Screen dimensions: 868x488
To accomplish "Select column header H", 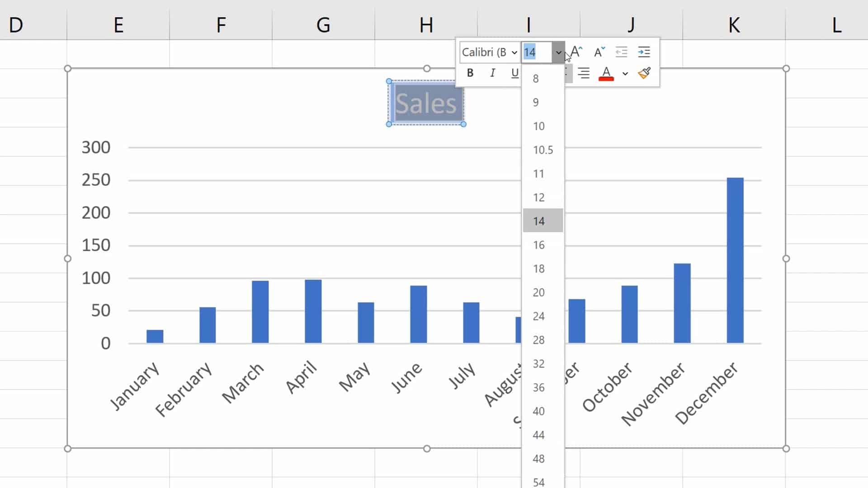I will [426, 25].
